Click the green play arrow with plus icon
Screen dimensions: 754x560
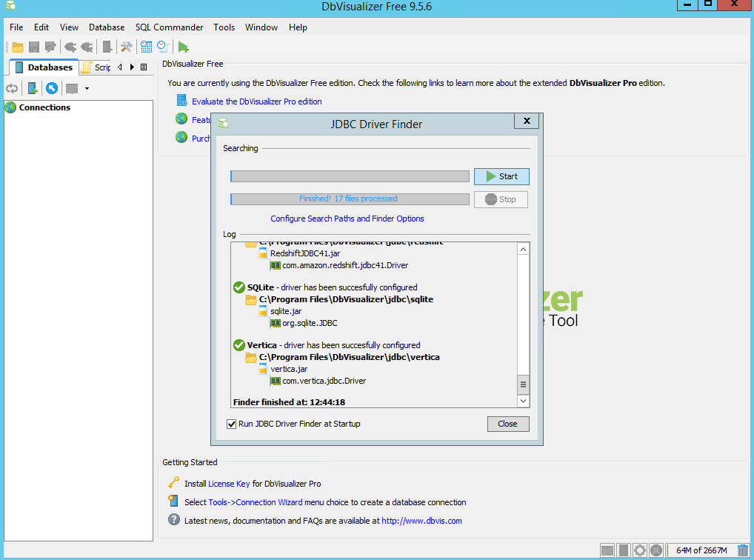tap(183, 47)
